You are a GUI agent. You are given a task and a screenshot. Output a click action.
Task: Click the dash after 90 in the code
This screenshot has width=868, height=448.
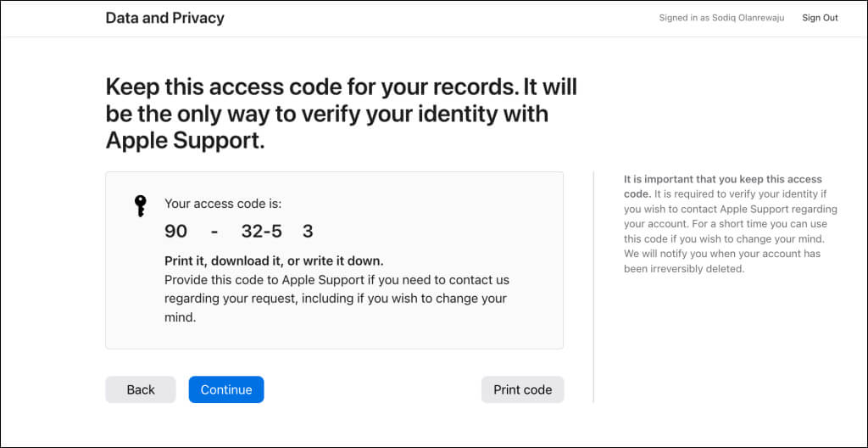click(x=214, y=231)
